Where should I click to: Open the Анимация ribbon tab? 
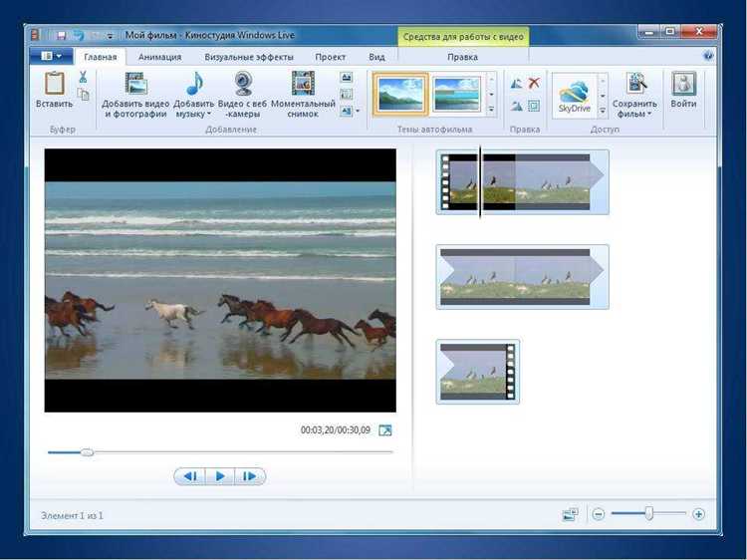(x=159, y=57)
